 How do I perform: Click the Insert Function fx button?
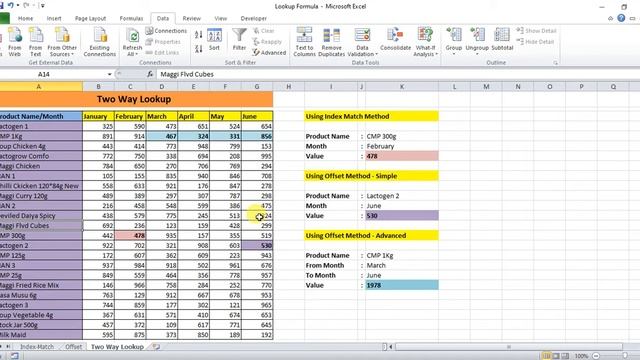150,74
